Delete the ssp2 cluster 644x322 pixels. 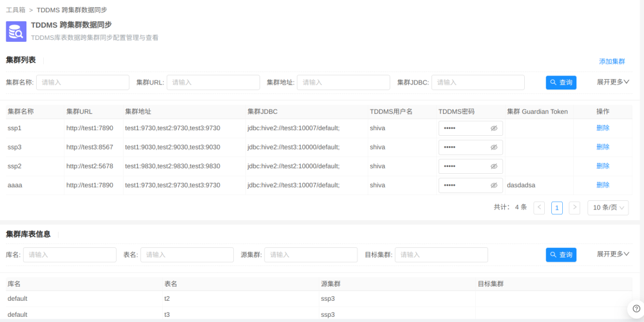603,166
